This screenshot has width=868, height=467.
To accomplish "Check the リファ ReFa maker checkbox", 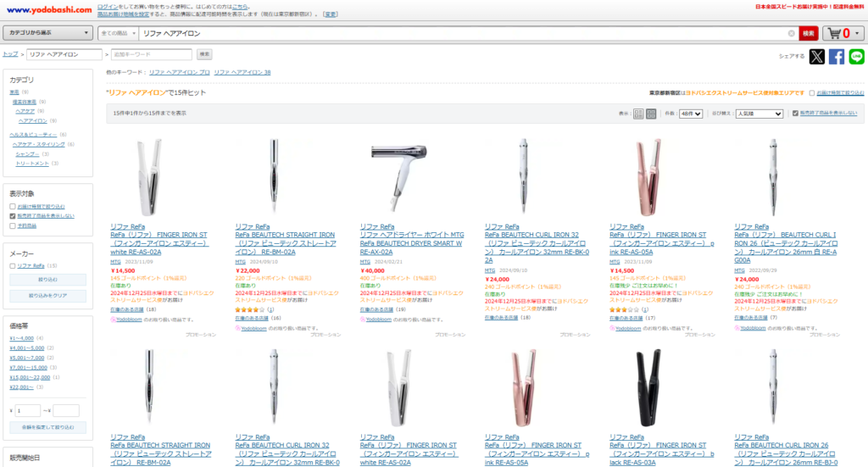I will [x=12, y=266].
